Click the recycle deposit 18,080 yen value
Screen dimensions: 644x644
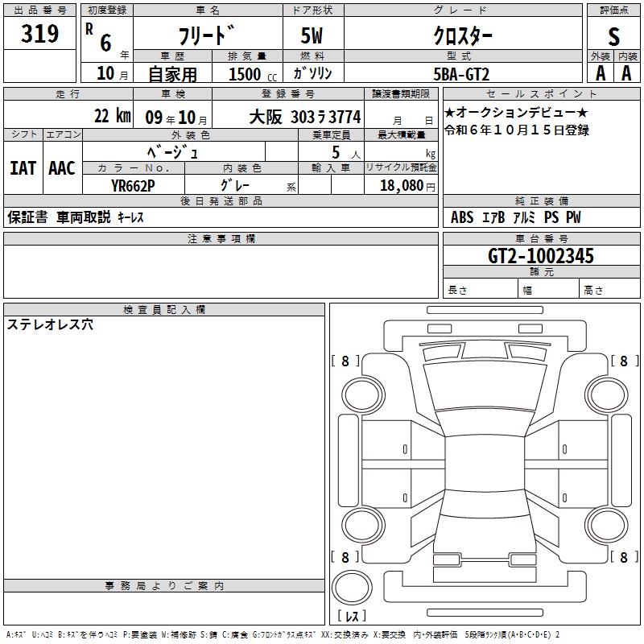tap(407, 186)
